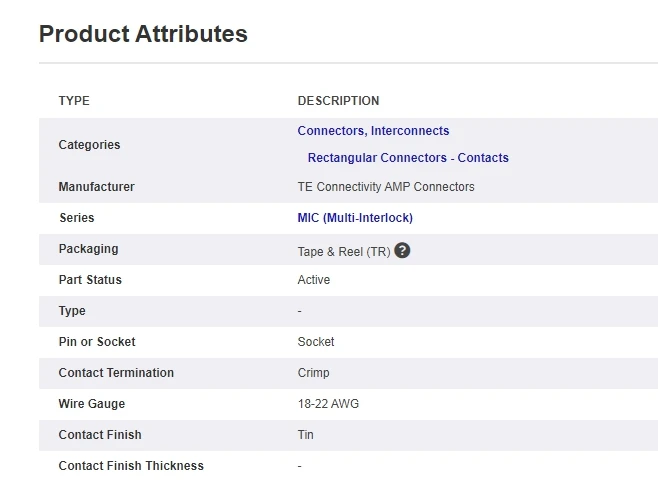Viewport: 658px width, 486px height.
Task: Select the Socket value text
Action: (316, 342)
